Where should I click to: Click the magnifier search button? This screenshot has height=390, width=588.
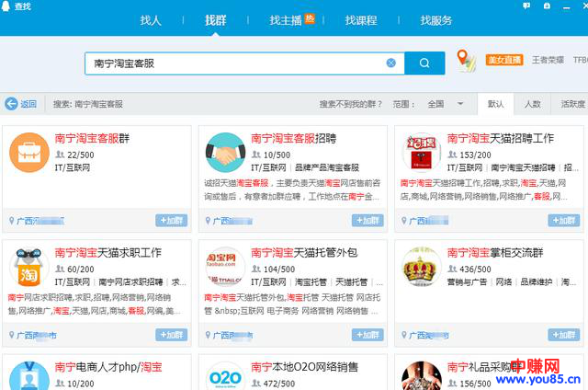424,63
